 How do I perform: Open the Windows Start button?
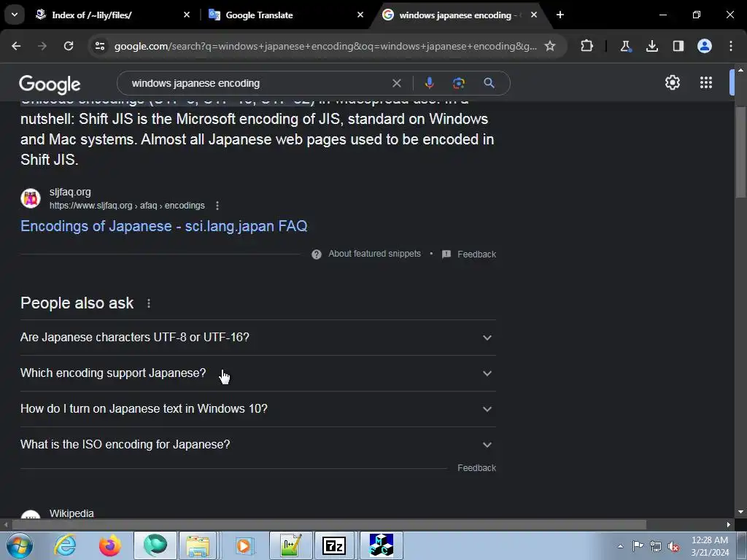tap(20, 545)
